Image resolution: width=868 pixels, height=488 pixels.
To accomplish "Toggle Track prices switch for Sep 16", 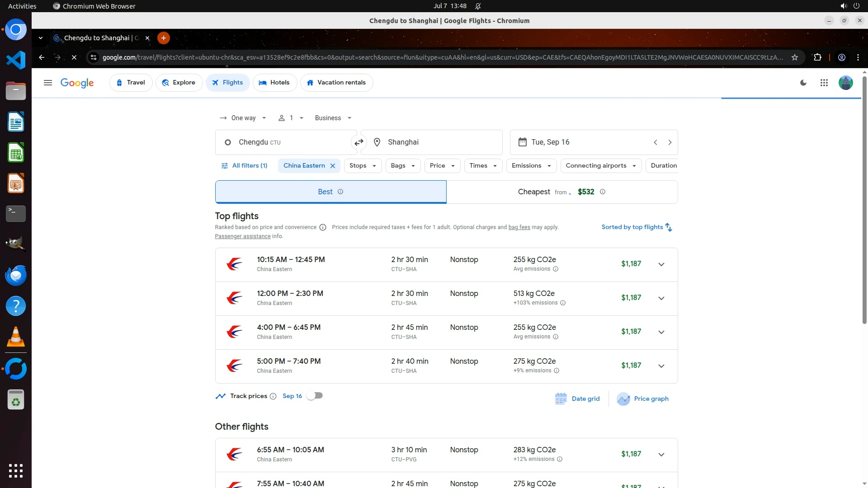I will point(315,396).
